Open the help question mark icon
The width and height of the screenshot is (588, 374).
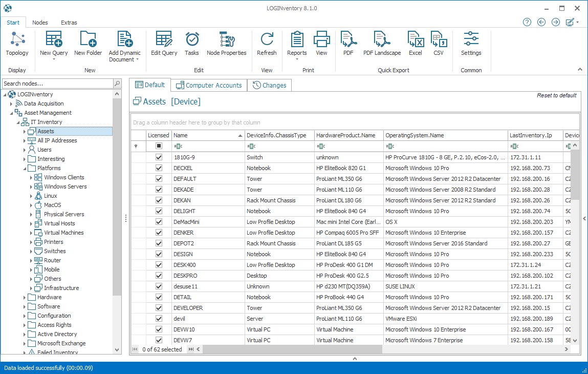click(x=527, y=22)
